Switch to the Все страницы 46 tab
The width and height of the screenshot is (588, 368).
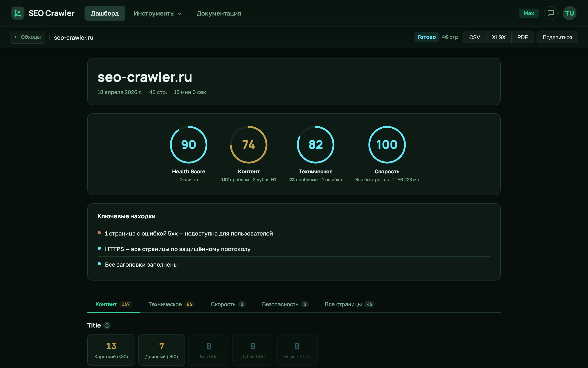pos(349,304)
